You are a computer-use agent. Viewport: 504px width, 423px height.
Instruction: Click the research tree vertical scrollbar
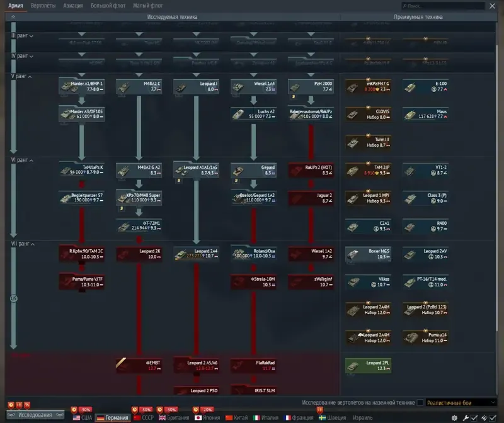(498, 188)
